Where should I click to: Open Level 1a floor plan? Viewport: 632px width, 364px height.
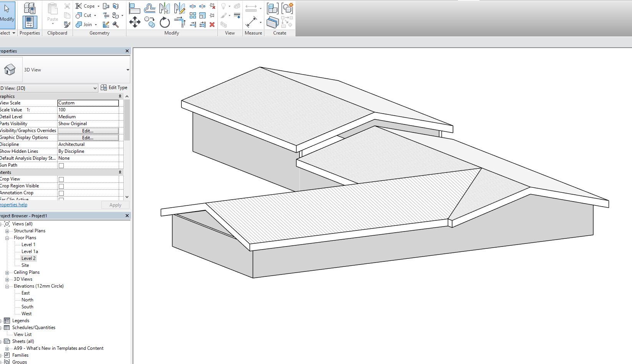(x=30, y=251)
